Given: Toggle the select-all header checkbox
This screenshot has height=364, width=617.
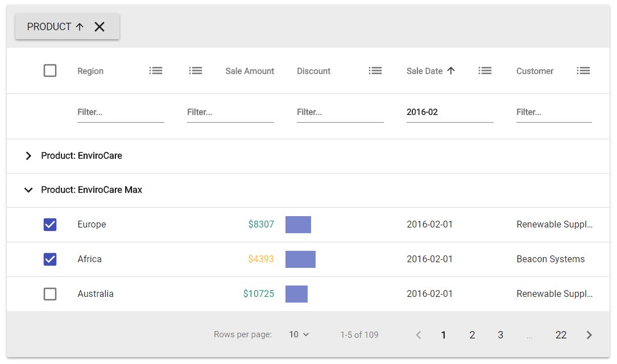Looking at the screenshot, I should [x=50, y=71].
